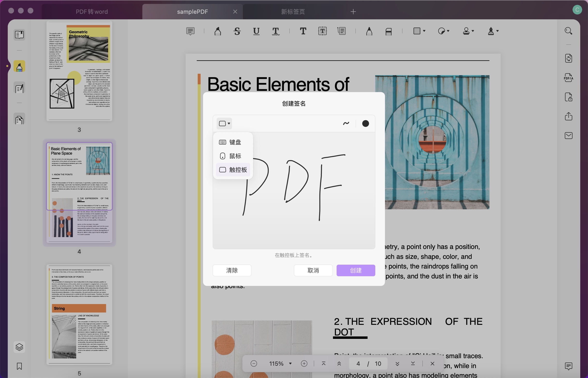This screenshot has width=588, height=378.
Task: Open the edit PDF mode in the left sidebar
Action: [x=19, y=88]
